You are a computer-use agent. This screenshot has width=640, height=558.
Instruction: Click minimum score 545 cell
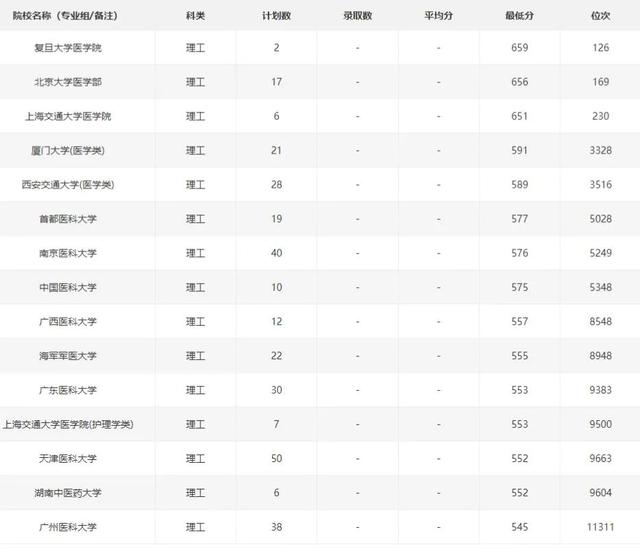click(520, 527)
